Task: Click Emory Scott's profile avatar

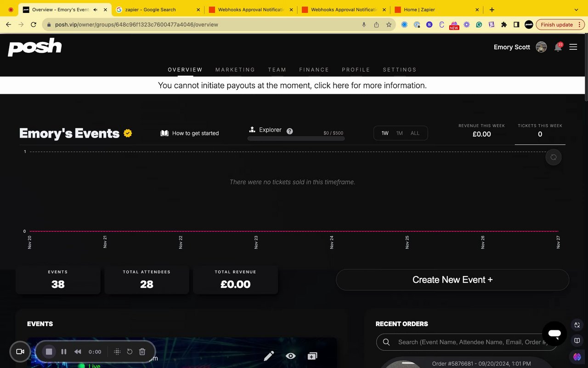Action: pos(541,47)
